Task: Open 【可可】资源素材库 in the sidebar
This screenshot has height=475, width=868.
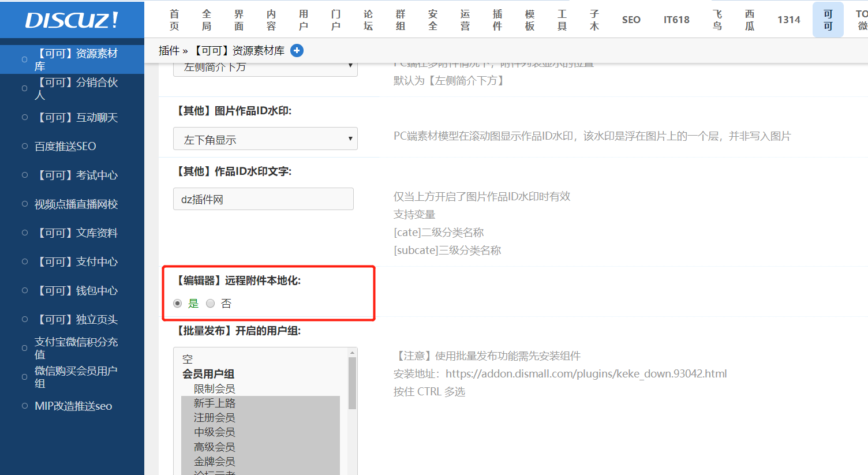Action: point(72,59)
